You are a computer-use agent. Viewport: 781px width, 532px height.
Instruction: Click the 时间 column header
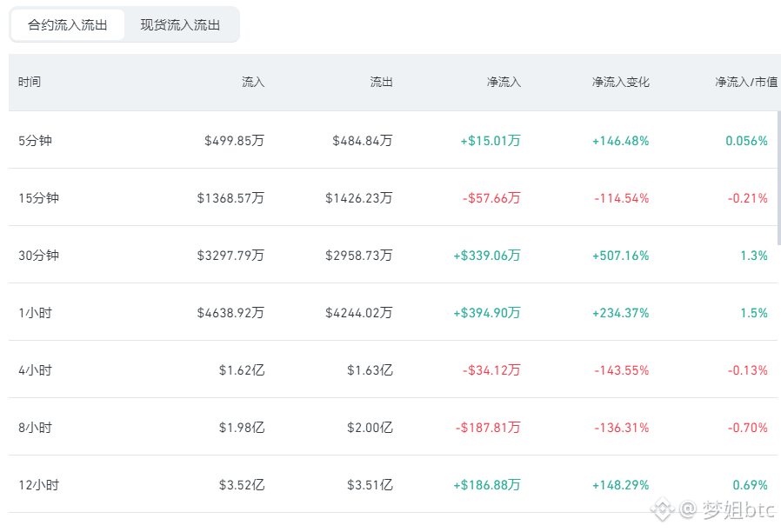(30, 82)
